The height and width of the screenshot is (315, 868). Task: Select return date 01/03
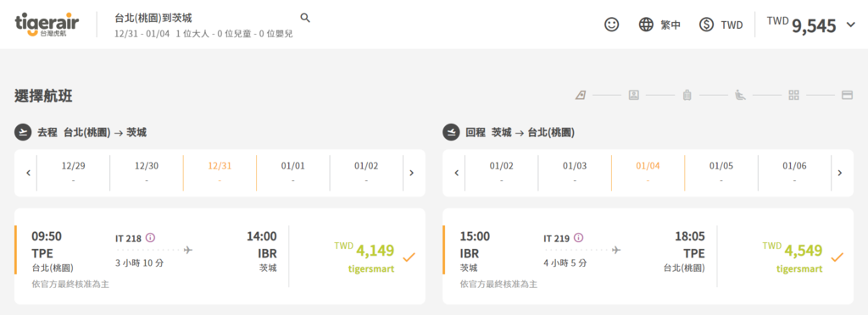pos(575,173)
